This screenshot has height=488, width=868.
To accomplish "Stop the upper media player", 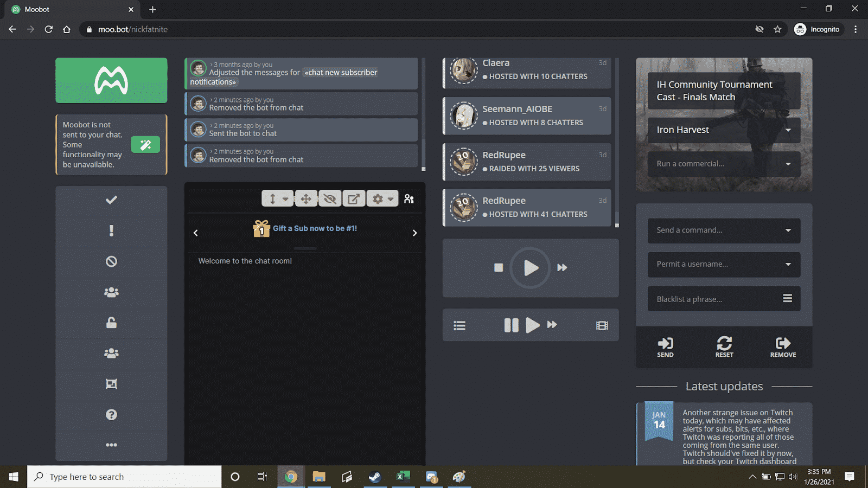I will [499, 267].
